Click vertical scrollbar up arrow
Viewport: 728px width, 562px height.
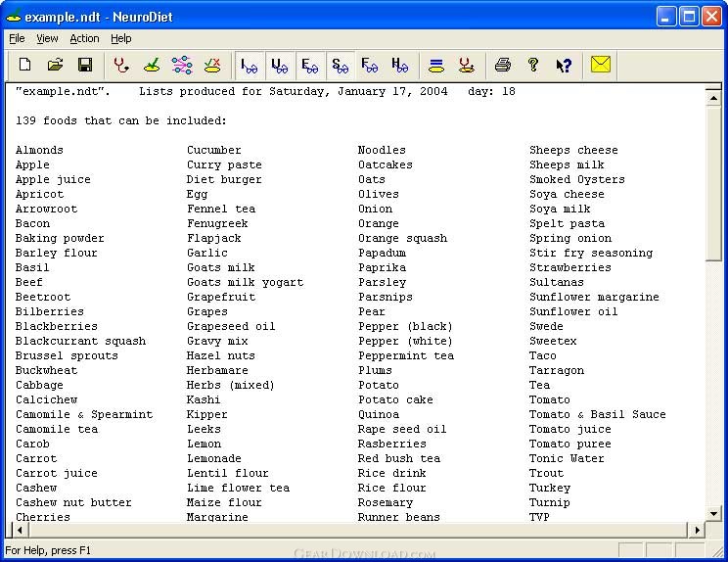[x=713, y=98]
